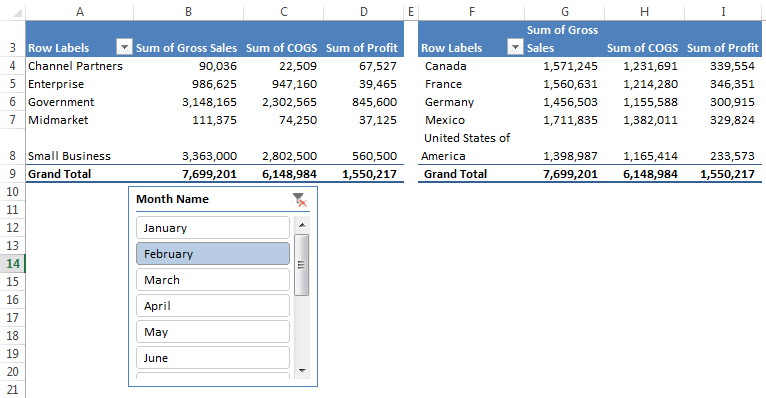Select column B header

188,12
